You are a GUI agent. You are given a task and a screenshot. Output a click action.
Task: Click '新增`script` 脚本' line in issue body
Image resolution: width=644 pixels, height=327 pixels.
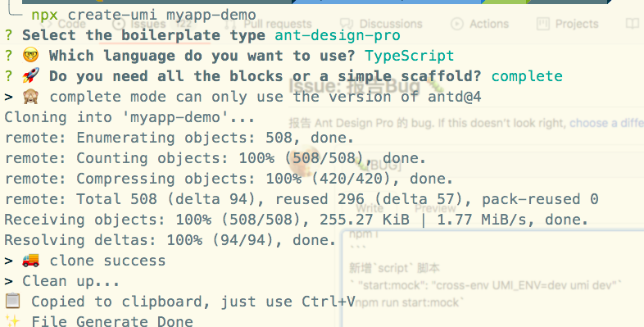tap(394, 268)
